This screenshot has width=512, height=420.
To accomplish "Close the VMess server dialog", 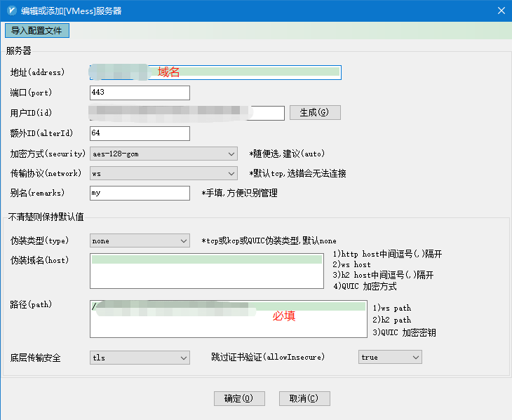I will tap(501, 11).
